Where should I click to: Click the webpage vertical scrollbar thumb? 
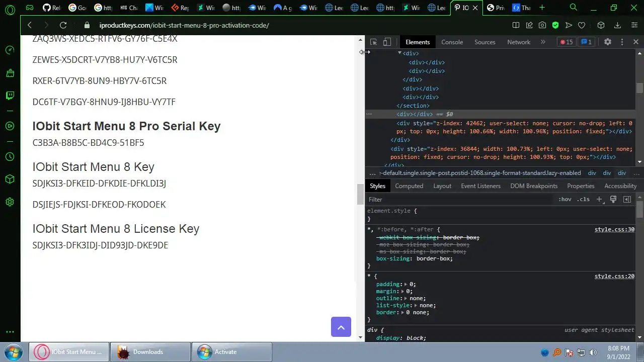(360, 195)
